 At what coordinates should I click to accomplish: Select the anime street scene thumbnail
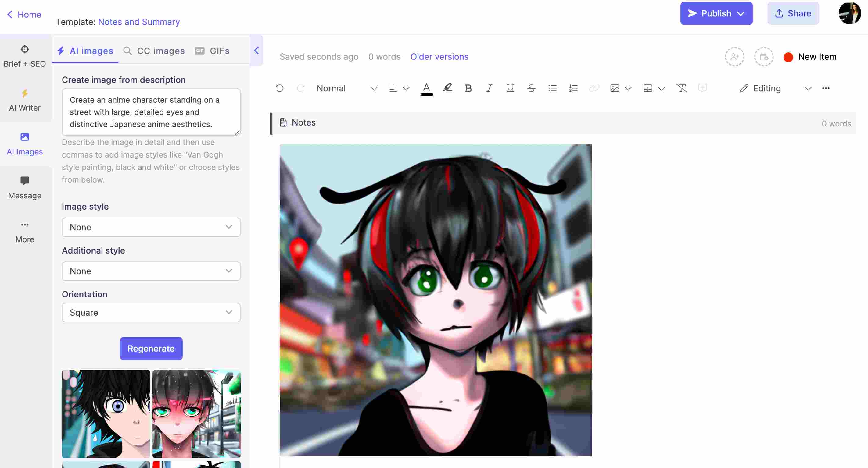tap(196, 413)
